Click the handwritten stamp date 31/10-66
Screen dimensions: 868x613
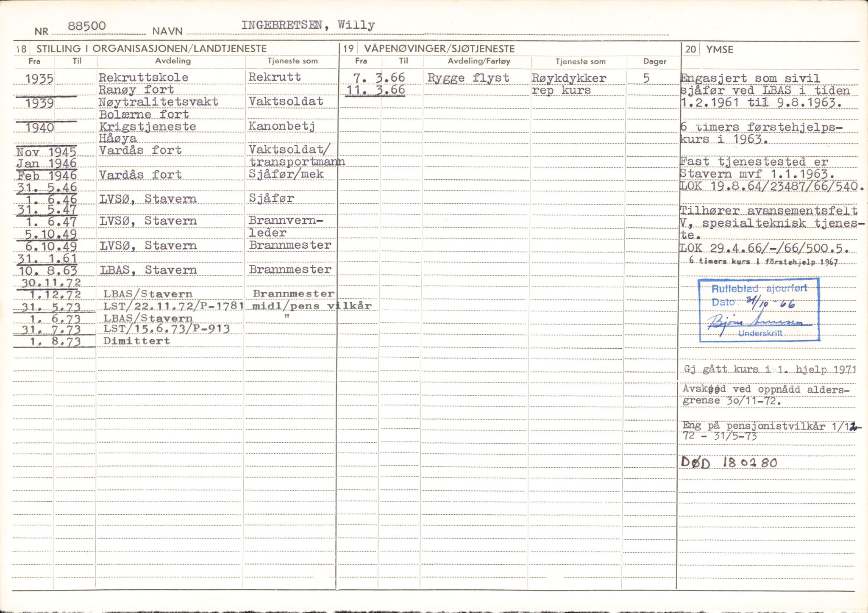pyautogui.click(x=771, y=303)
